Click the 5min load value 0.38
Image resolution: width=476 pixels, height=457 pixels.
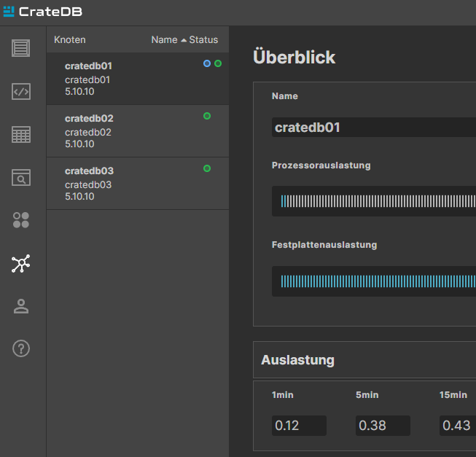[x=383, y=426]
